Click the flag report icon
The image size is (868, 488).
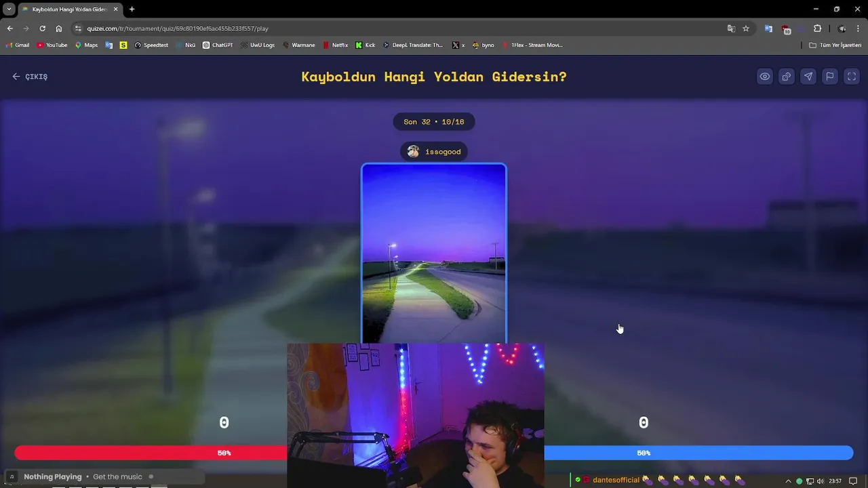pos(830,77)
